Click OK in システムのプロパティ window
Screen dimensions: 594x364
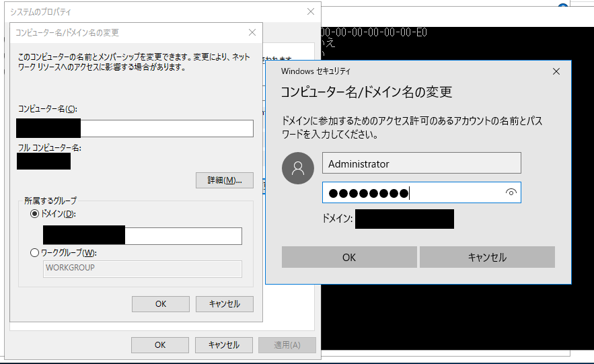pyautogui.click(x=160, y=345)
